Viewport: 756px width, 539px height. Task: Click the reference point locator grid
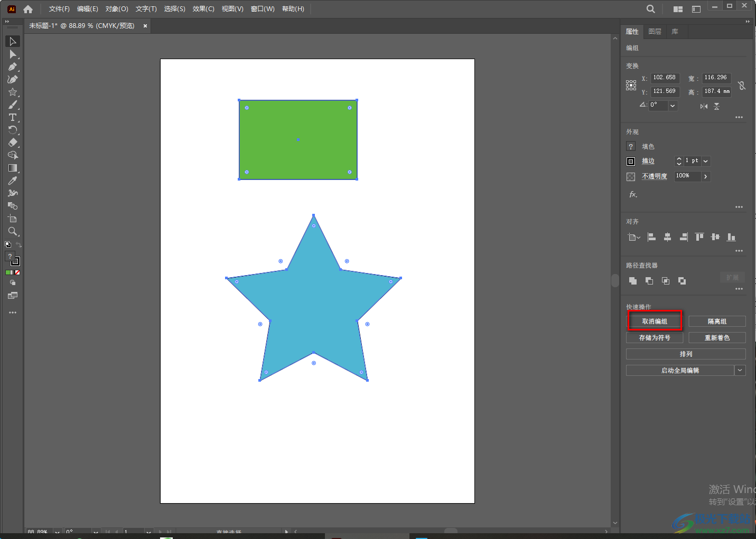coord(631,86)
